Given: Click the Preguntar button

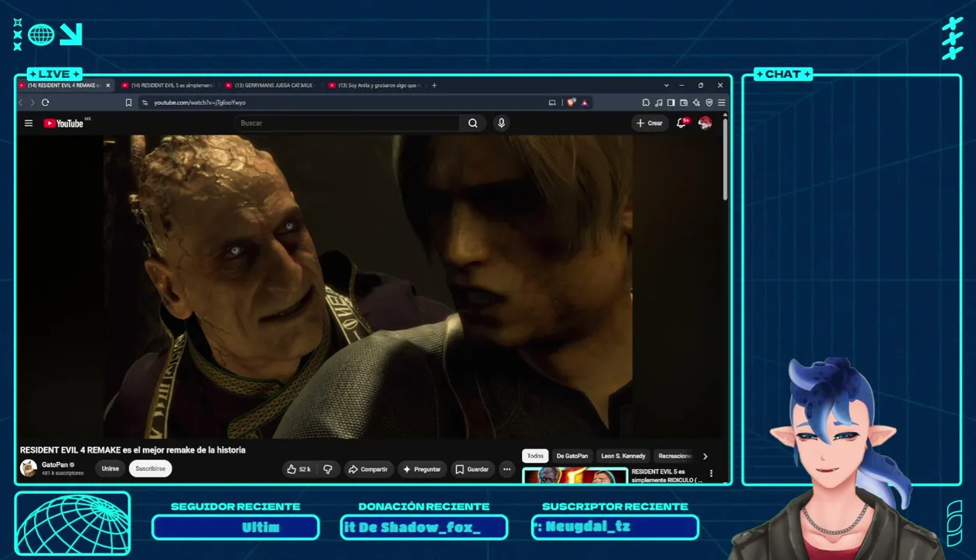Looking at the screenshot, I should coord(422,469).
